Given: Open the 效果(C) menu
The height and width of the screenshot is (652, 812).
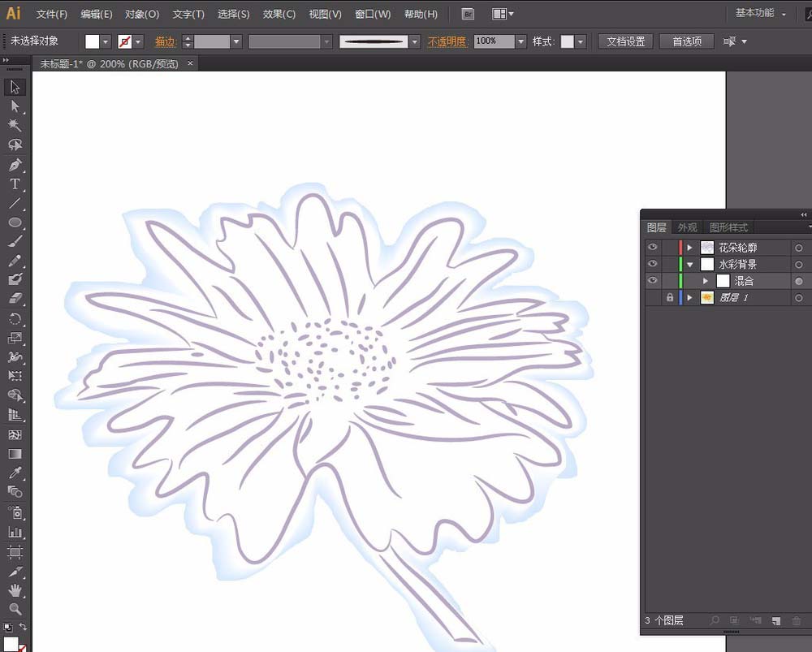Looking at the screenshot, I should (x=279, y=14).
